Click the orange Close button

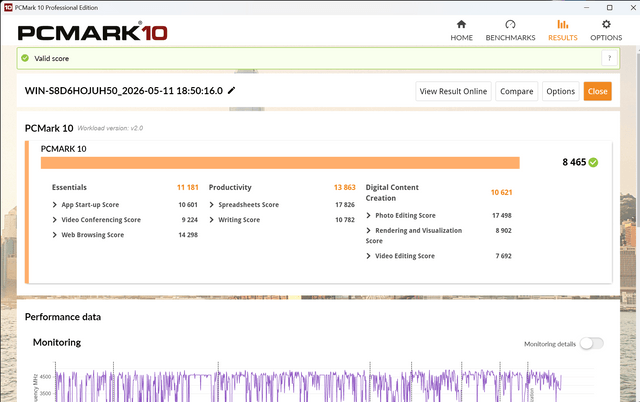(x=598, y=91)
